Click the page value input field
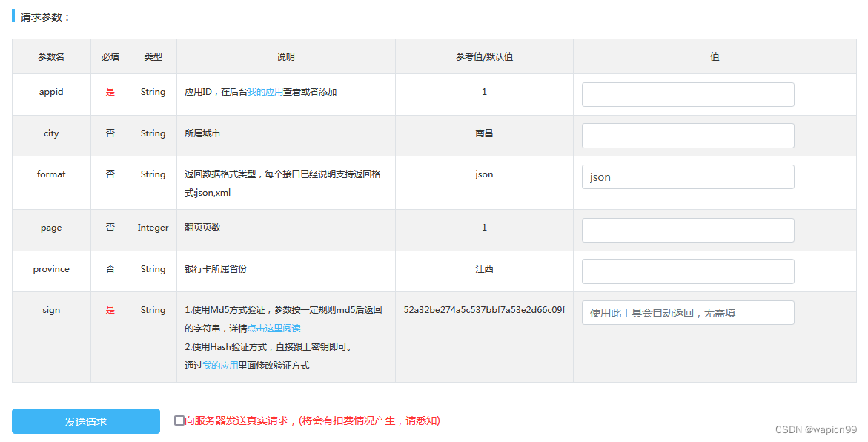This screenshot has width=868, height=442. pyautogui.click(x=687, y=230)
